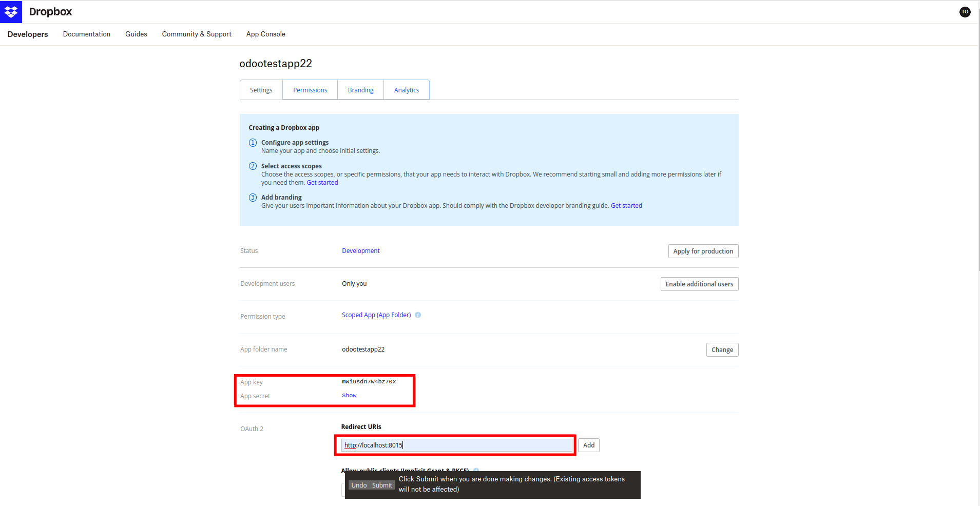Click the odootestapp22 folder name value
The height and width of the screenshot is (506, 980).
coord(363,349)
